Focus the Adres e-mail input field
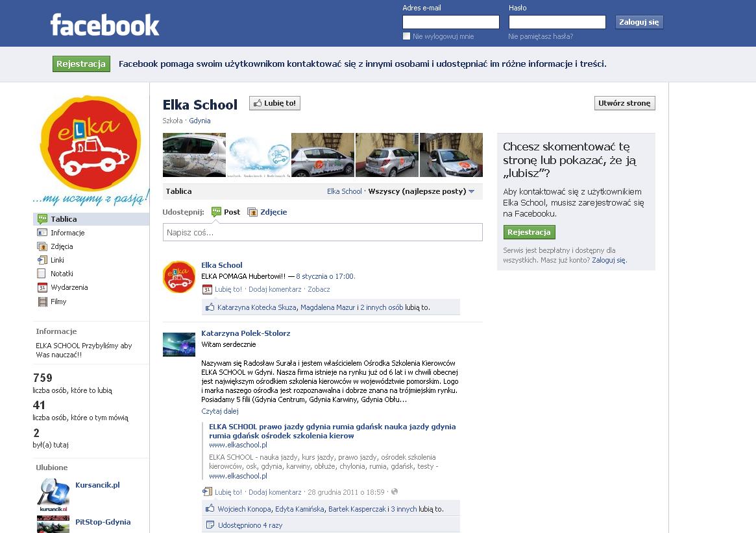Image resolution: width=756 pixels, height=533 pixels. click(451, 22)
